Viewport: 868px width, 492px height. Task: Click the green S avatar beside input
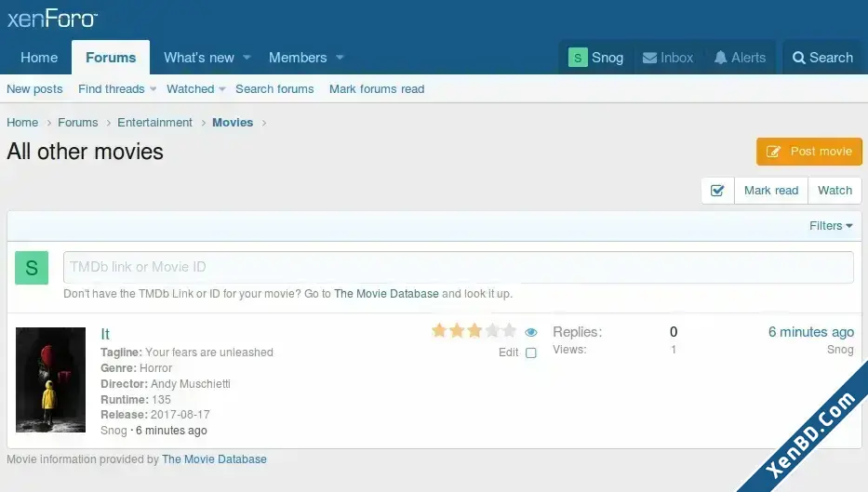[32, 268]
